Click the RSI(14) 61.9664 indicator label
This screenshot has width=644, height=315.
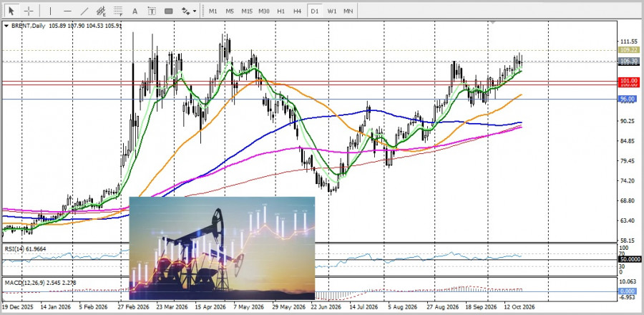(26, 249)
